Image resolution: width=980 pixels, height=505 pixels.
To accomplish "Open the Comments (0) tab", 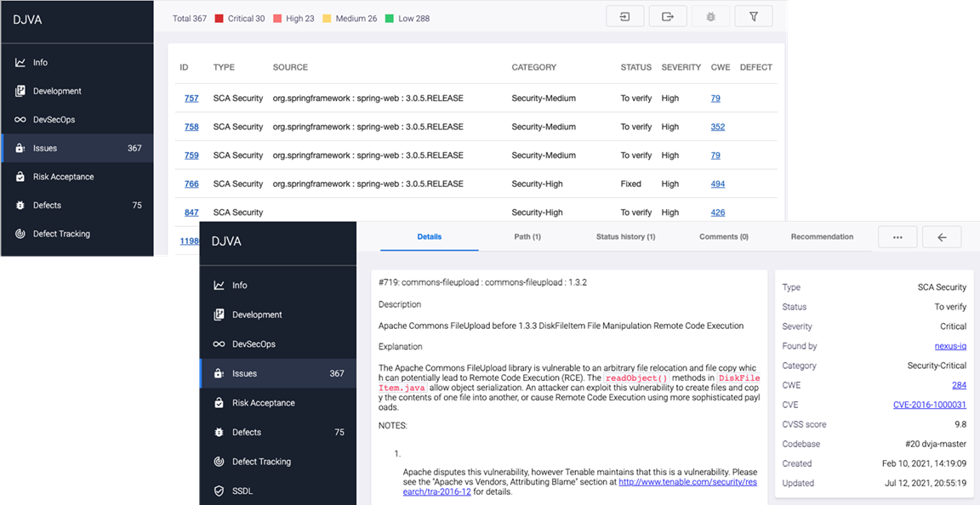I will coord(723,237).
